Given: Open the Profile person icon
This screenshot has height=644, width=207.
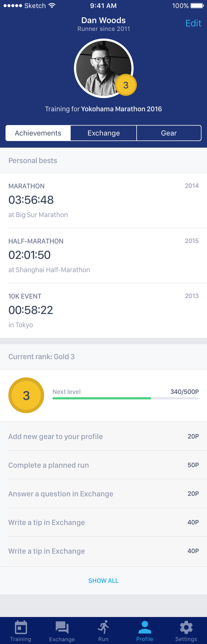Looking at the screenshot, I should pos(145,627).
